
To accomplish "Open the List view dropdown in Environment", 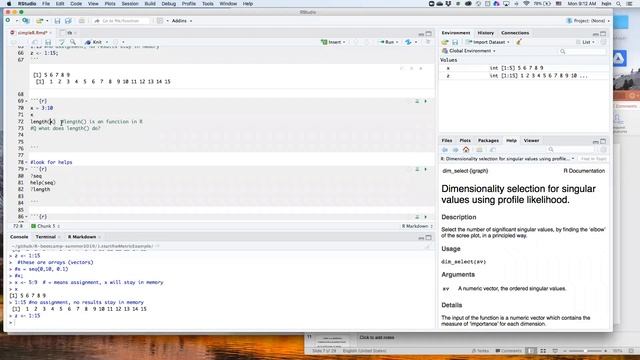I will pos(585,42).
